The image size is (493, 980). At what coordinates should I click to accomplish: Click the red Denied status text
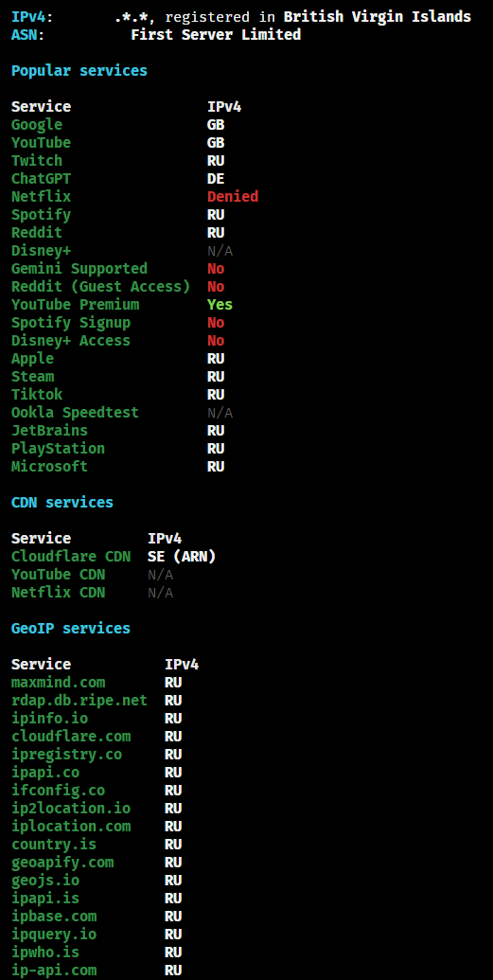tap(233, 197)
